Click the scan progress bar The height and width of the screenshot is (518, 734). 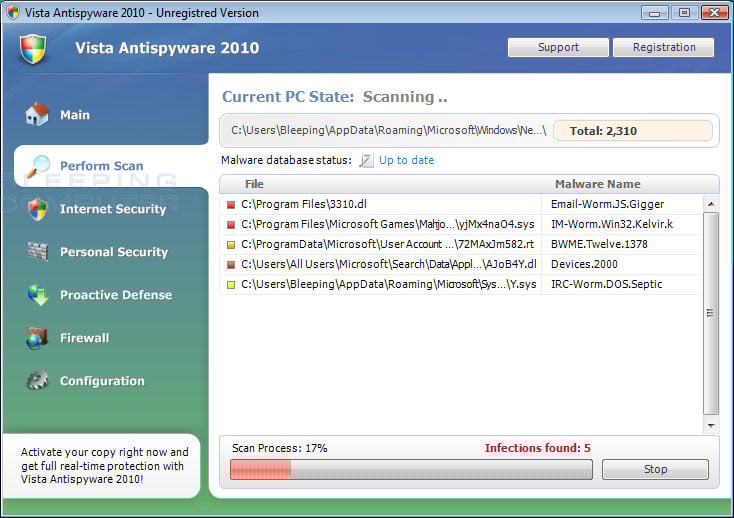pos(411,469)
